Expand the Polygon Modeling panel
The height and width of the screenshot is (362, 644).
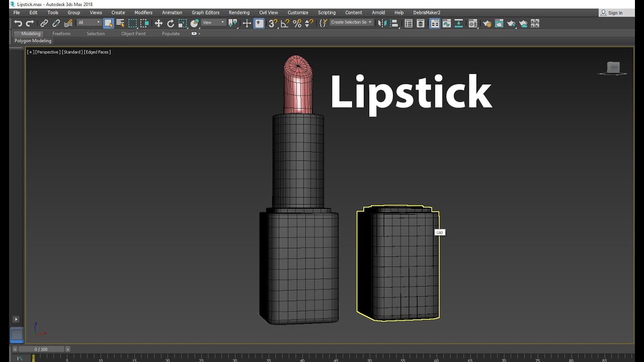click(x=33, y=41)
